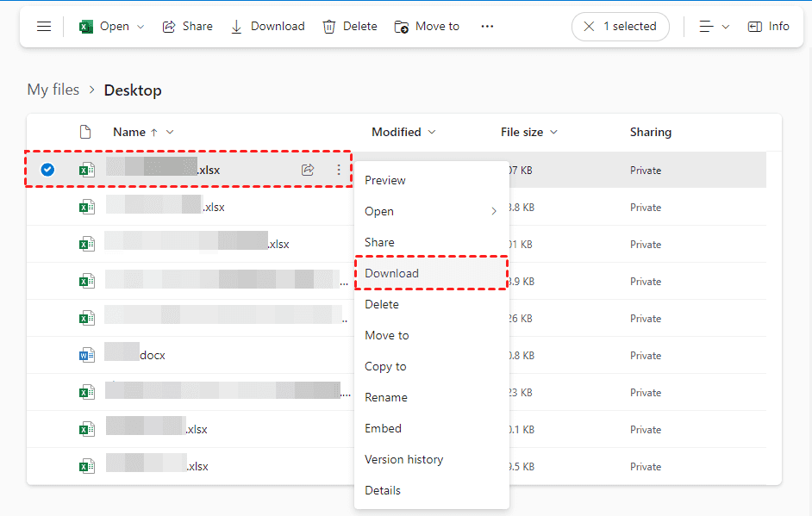Image resolution: width=812 pixels, height=516 pixels.
Task: Click the Sharing column header
Action: coord(651,133)
